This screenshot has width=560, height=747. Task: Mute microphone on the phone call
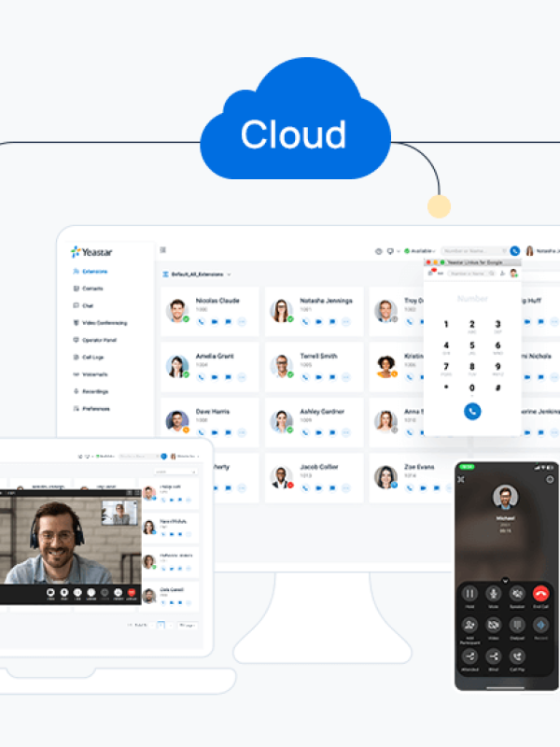coord(493,594)
